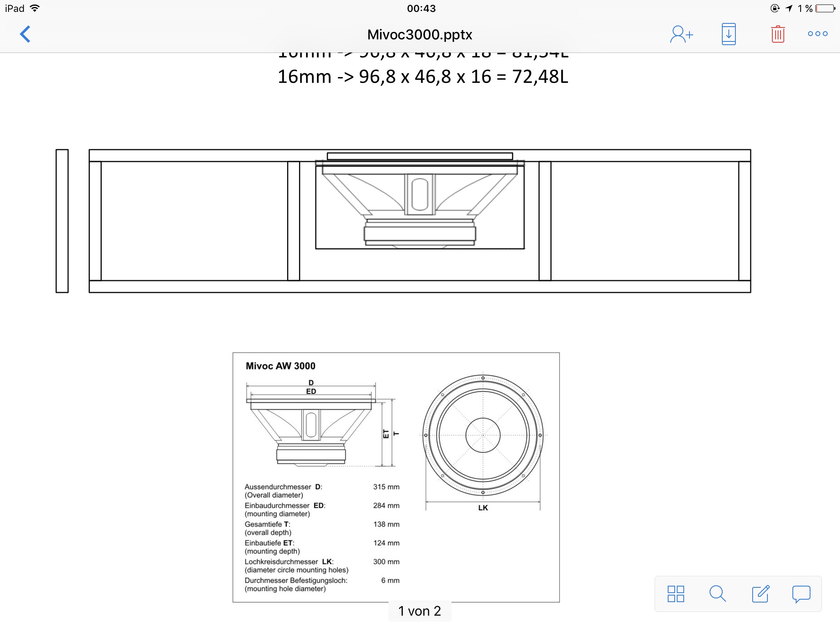The height and width of the screenshot is (630, 840).
Task: Tap the Mivoc3000.pptx file title
Action: pyautogui.click(x=420, y=34)
